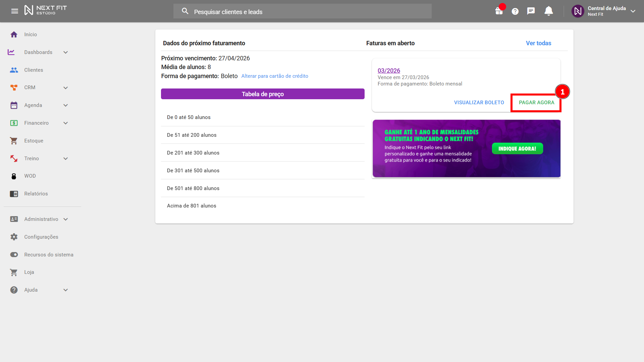The height and width of the screenshot is (362, 644).
Task: Expand the Administrativo submenu chevron
Action: pos(66,219)
